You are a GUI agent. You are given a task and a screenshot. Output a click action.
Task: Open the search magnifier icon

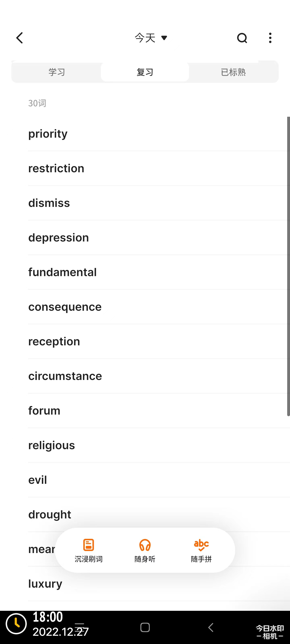pos(242,38)
